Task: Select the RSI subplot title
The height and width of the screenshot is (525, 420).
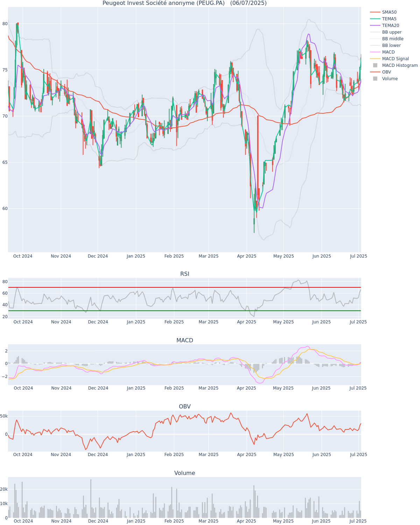Action: [185, 274]
